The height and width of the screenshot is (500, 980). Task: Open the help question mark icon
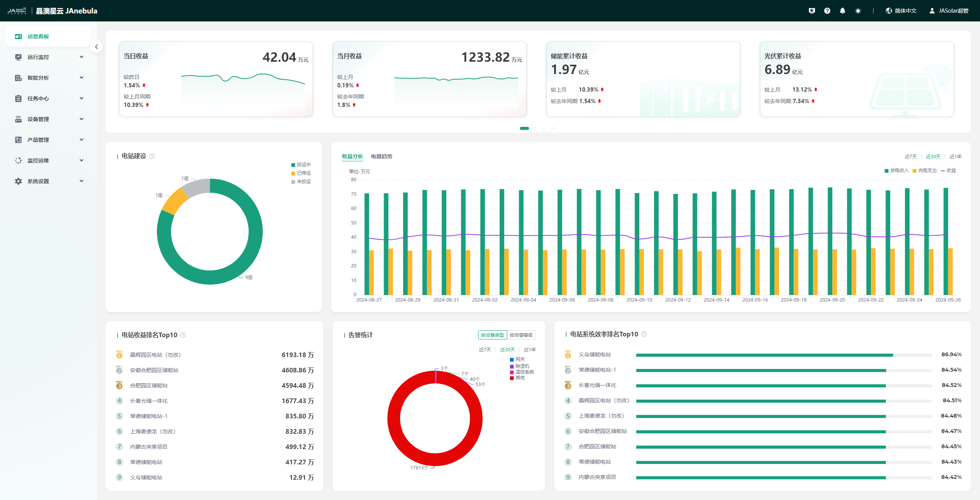(827, 11)
